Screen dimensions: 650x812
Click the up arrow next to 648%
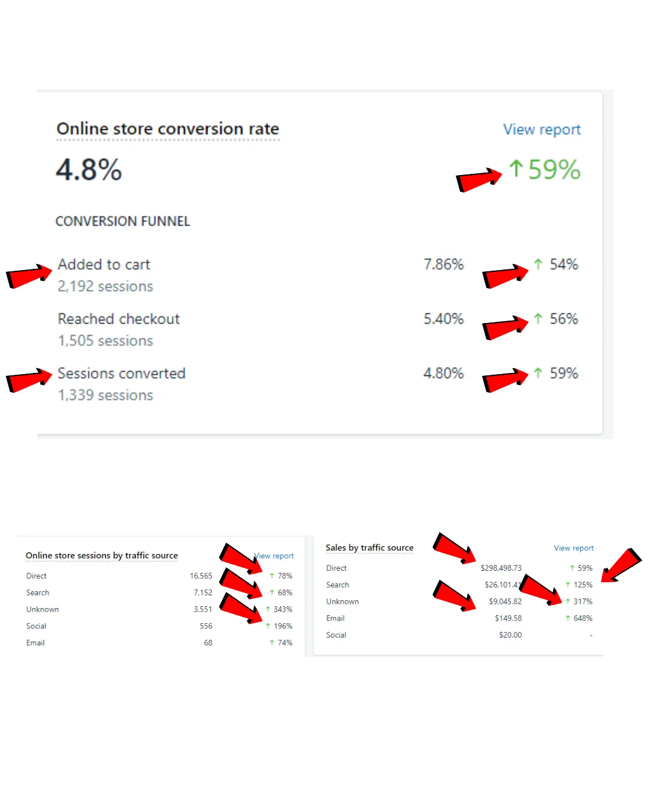[568, 618]
